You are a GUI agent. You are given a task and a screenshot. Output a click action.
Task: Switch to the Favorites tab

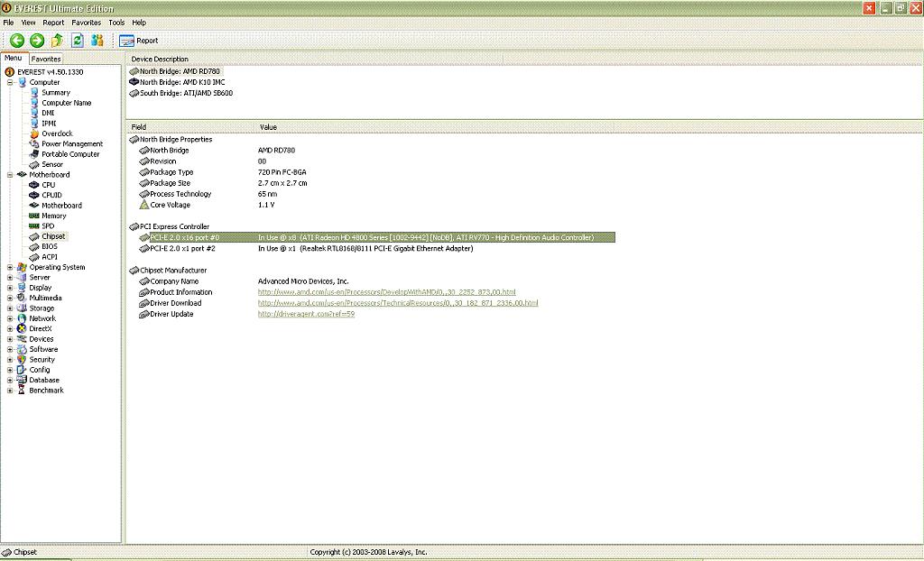click(x=46, y=59)
